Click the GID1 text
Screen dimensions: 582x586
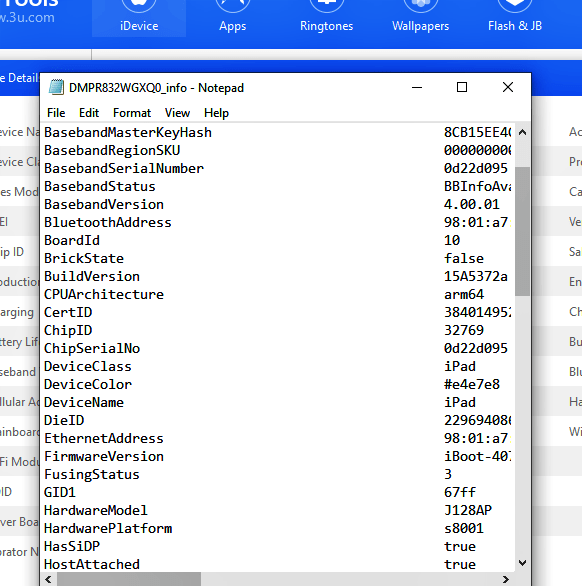point(60,492)
